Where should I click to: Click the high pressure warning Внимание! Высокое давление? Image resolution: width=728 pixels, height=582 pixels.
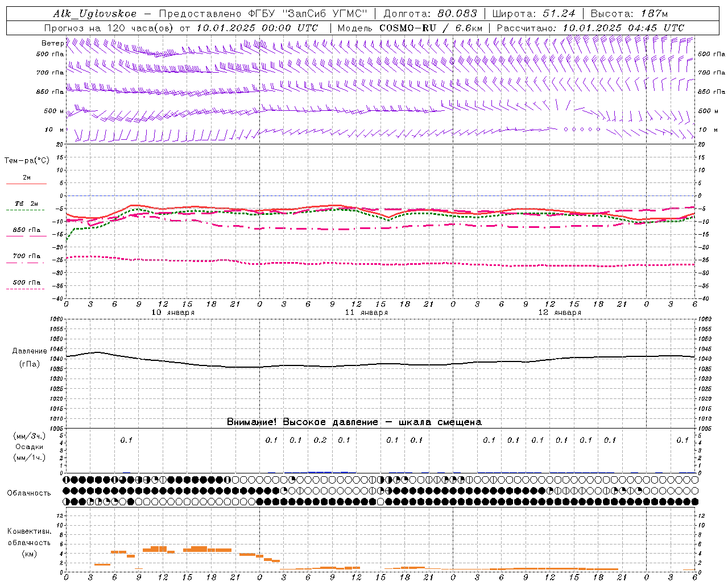point(303,422)
